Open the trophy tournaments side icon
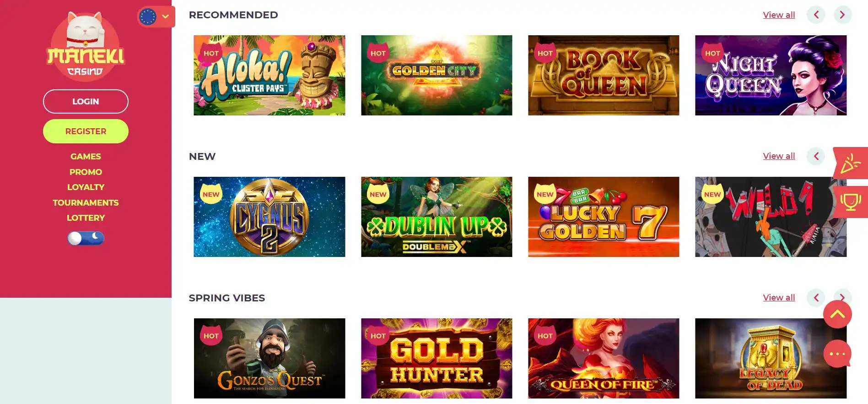Viewport: 868px width, 404px height. click(851, 202)
